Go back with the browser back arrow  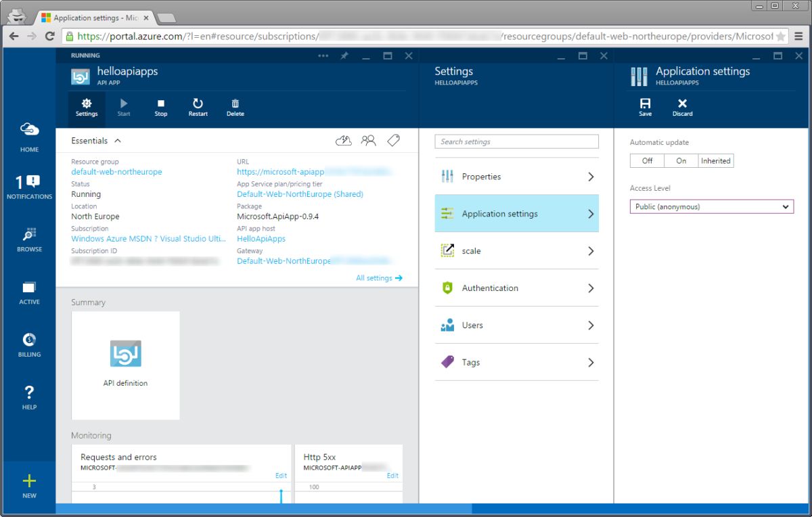pos(14,37)
